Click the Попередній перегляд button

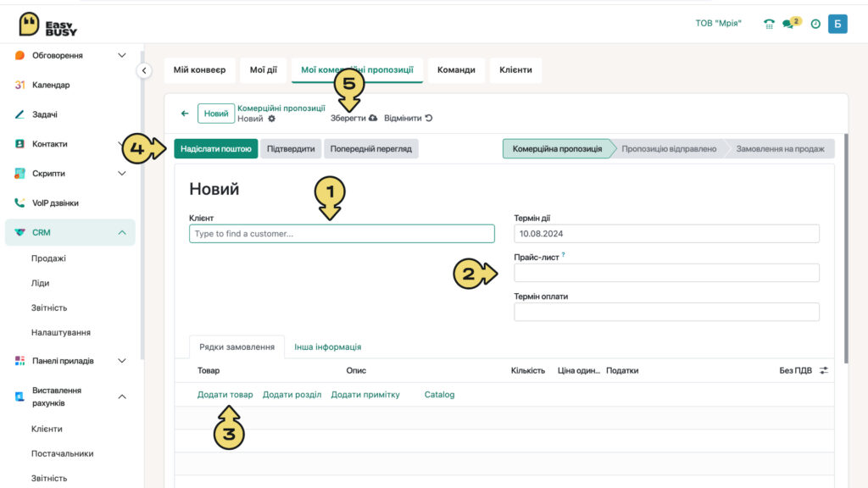point(371,149)
